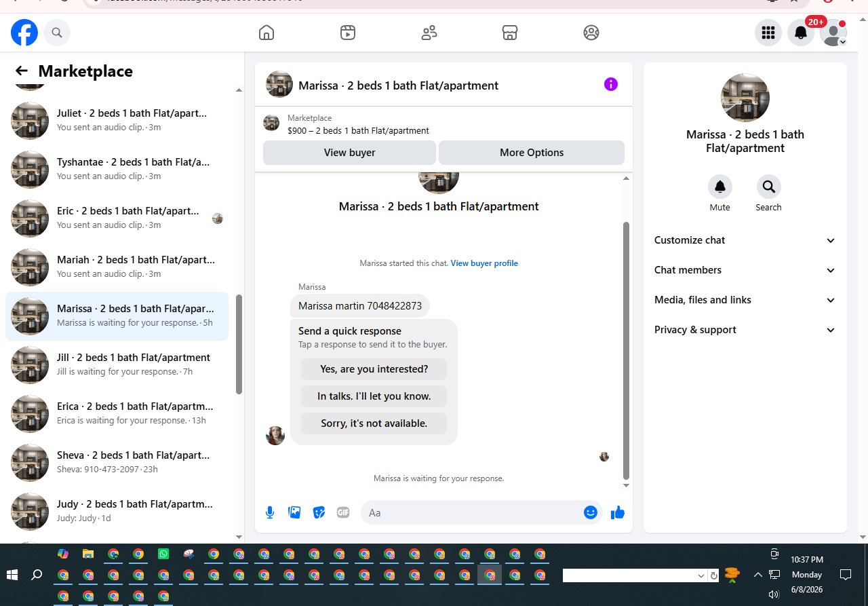Viewport: 868px width, 606px height.
Task: Open WhatsApp from the taskbar
Action: [x=163, y=554]
